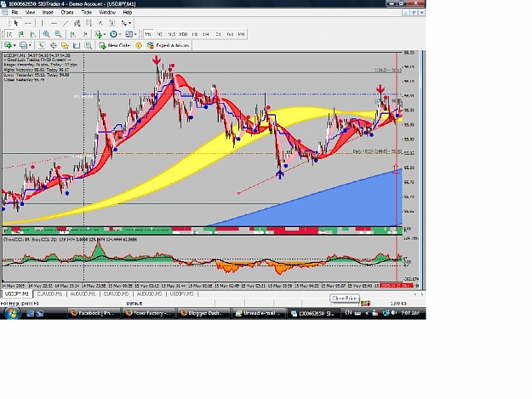Switch chart to Line Chart mode

click(x=32, y=34)
